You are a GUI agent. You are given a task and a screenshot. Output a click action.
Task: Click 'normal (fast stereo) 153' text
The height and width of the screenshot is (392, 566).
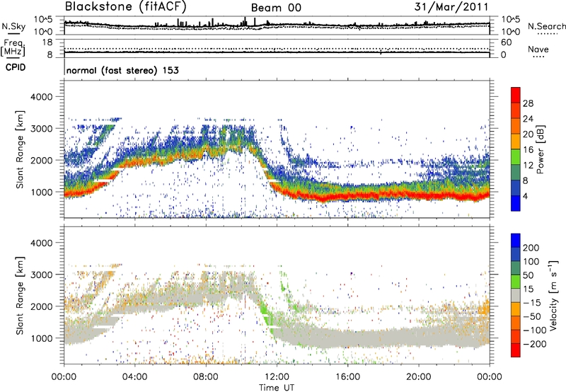(122, 70)
